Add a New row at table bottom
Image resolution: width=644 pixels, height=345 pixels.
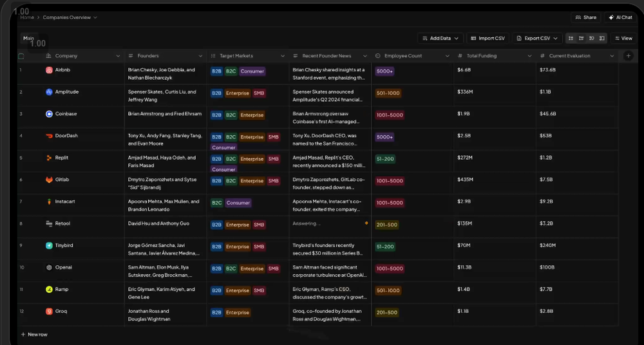(34, 334)
